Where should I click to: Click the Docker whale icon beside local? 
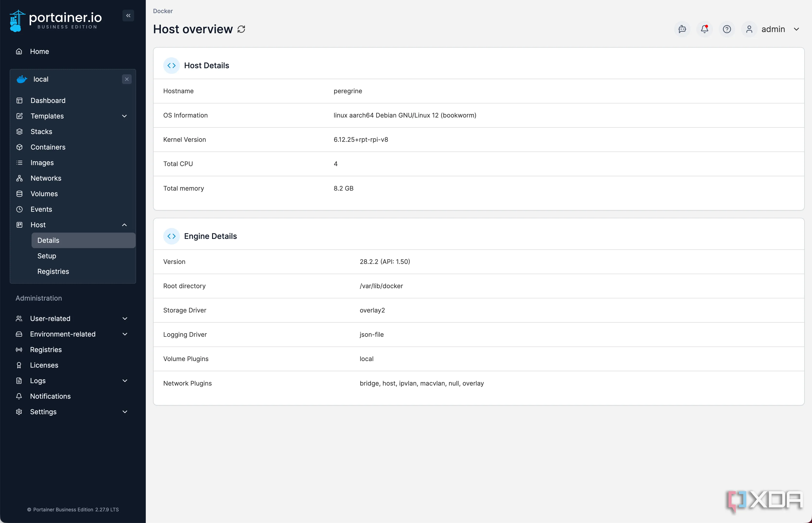tap(22, 79)
